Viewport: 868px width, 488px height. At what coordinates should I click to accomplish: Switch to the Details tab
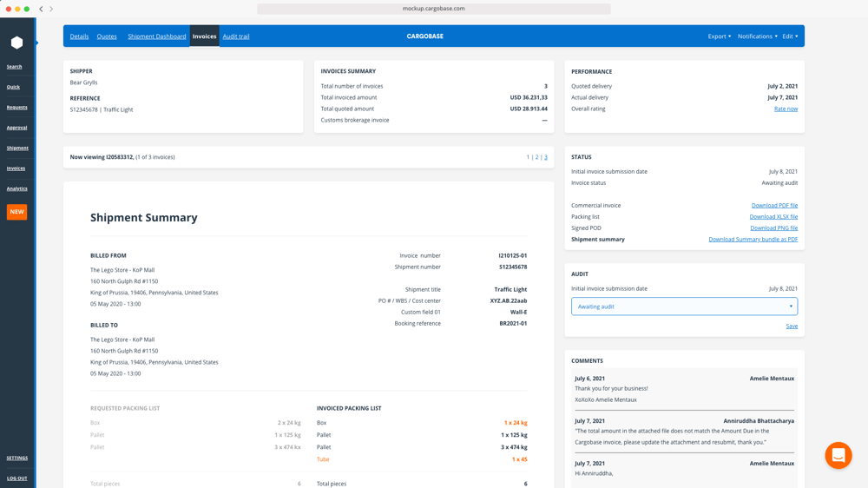(x=79, y=36)
